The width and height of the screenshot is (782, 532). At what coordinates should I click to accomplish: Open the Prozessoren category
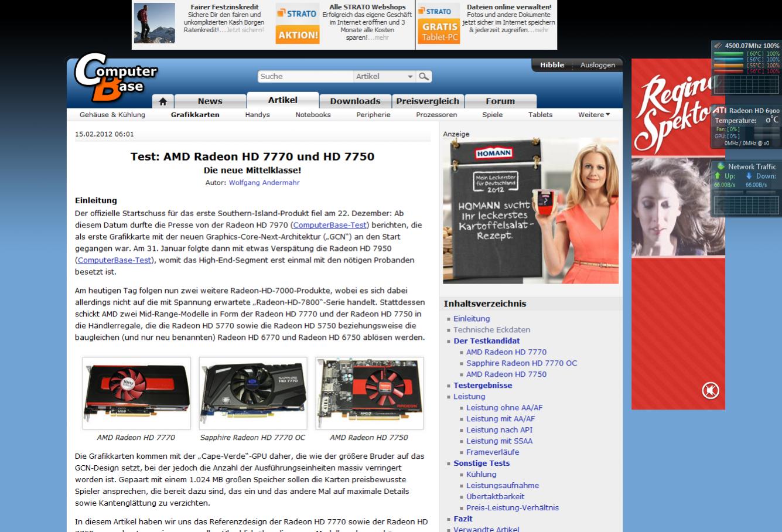(x=436, y=115)
